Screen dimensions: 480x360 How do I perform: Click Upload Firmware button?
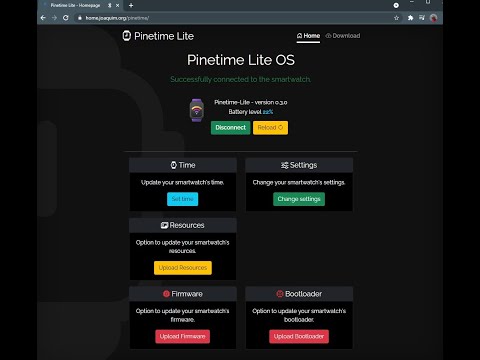point(182,336)
